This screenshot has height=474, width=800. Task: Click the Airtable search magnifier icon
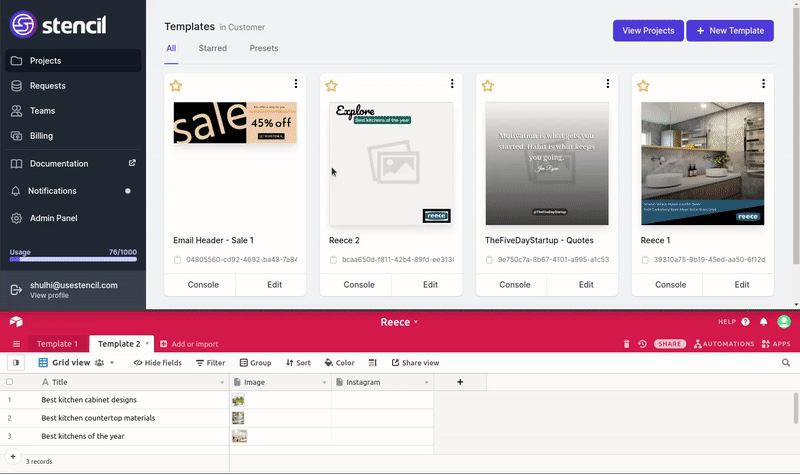[786, 363]
